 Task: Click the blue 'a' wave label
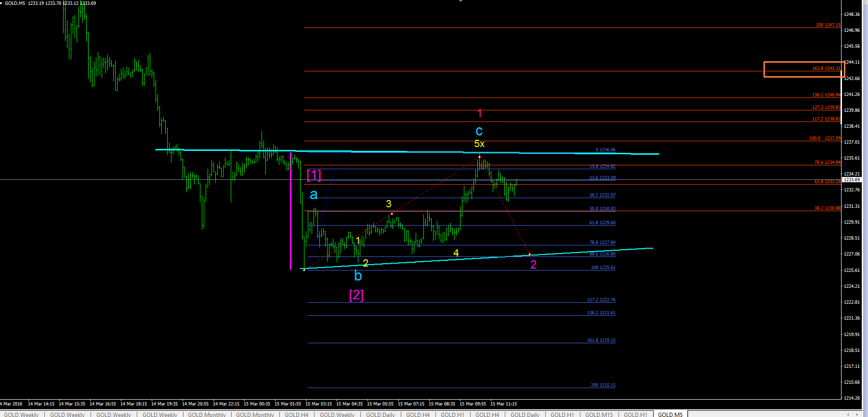coord(314,194)
